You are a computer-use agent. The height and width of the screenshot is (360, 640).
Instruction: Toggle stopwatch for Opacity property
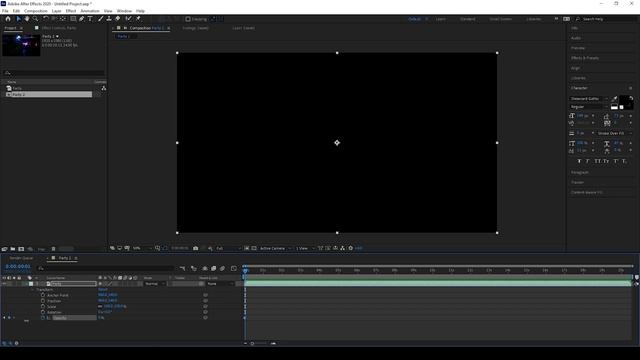pyautogui.click(x=43, y=318)
